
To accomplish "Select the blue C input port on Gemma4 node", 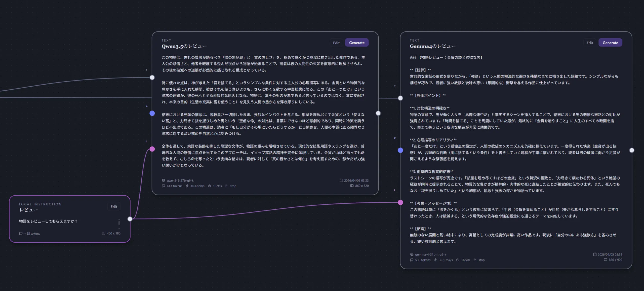I will click(400, 150).
